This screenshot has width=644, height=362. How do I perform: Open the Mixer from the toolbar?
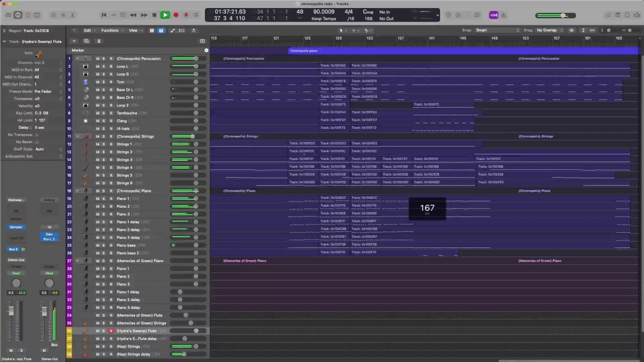click(63, 15)
